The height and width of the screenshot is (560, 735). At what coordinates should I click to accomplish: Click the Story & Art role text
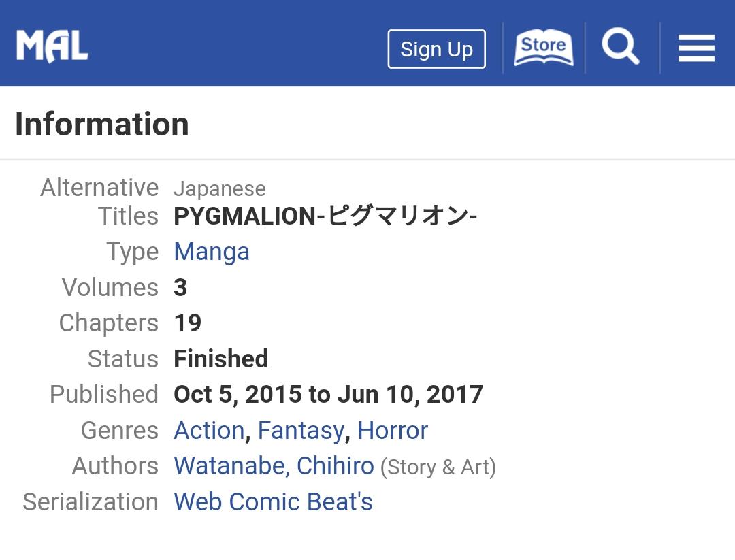pos(438,467)
